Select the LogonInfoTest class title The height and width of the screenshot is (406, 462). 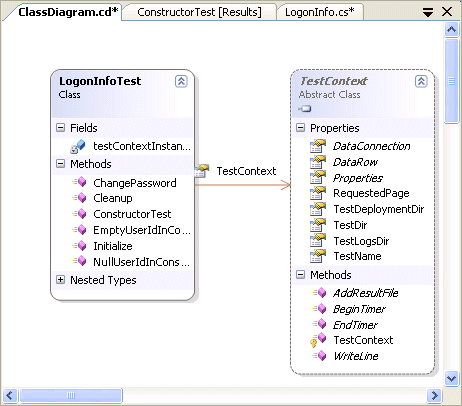pos(100,81)
